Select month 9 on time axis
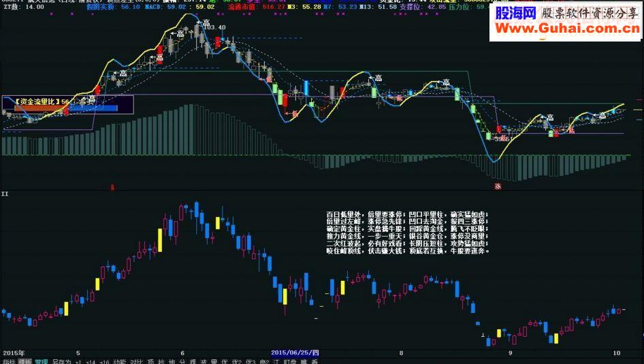 pyautogui.click(x=510, y=353)
